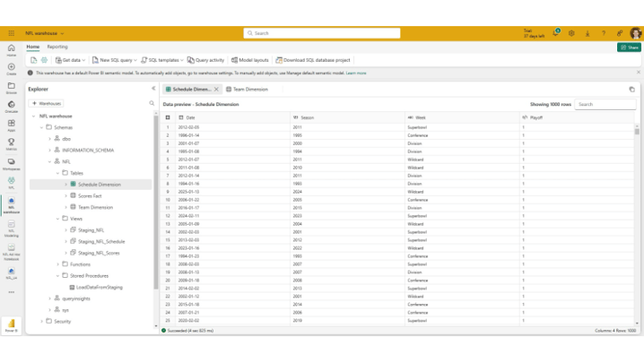Collapse the Schemas tree node

[x=41, y=127]
